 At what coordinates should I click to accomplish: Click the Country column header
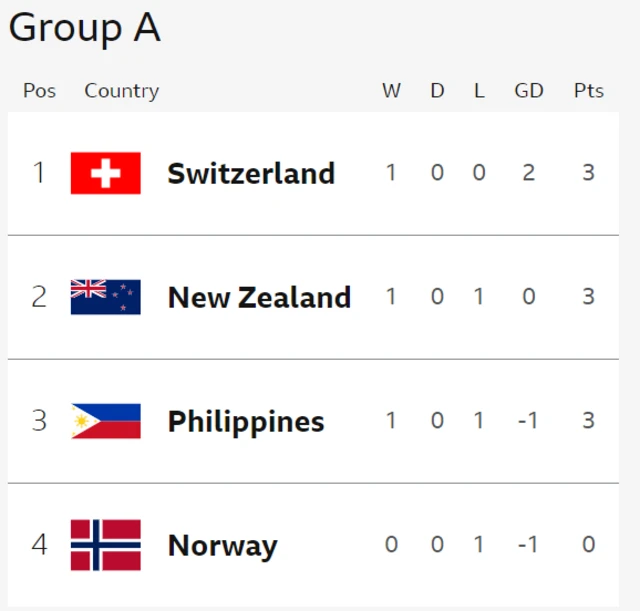(122, 91)
